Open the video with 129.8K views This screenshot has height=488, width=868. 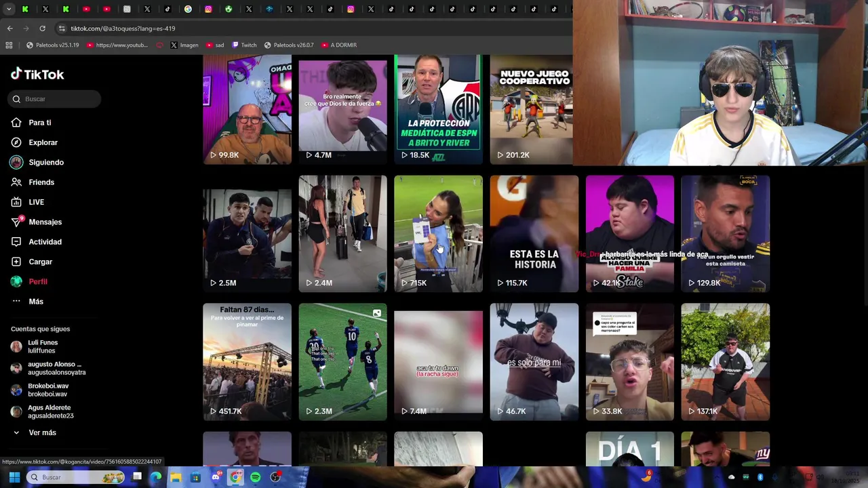(725, 234)
